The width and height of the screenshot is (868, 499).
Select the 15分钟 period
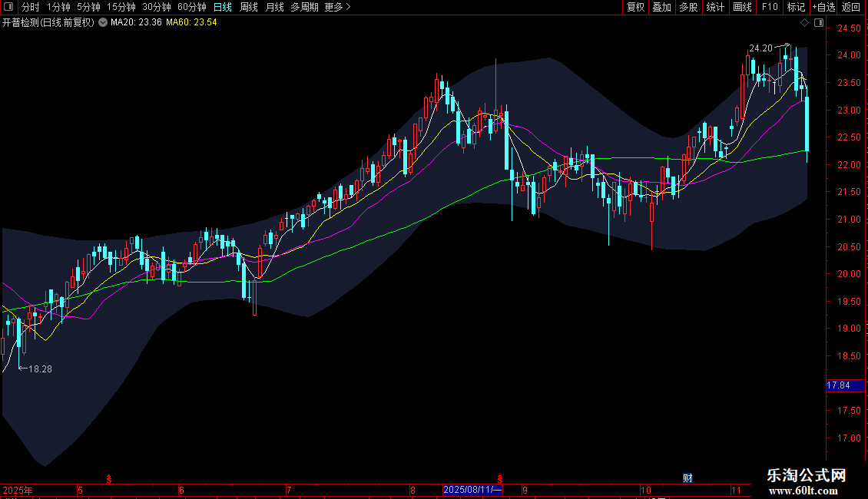click(121, 7)
